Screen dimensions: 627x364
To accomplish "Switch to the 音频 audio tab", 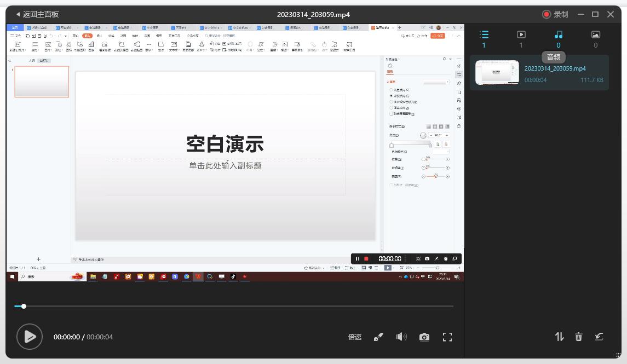I will pyautogui.click(x=558, y=34).
